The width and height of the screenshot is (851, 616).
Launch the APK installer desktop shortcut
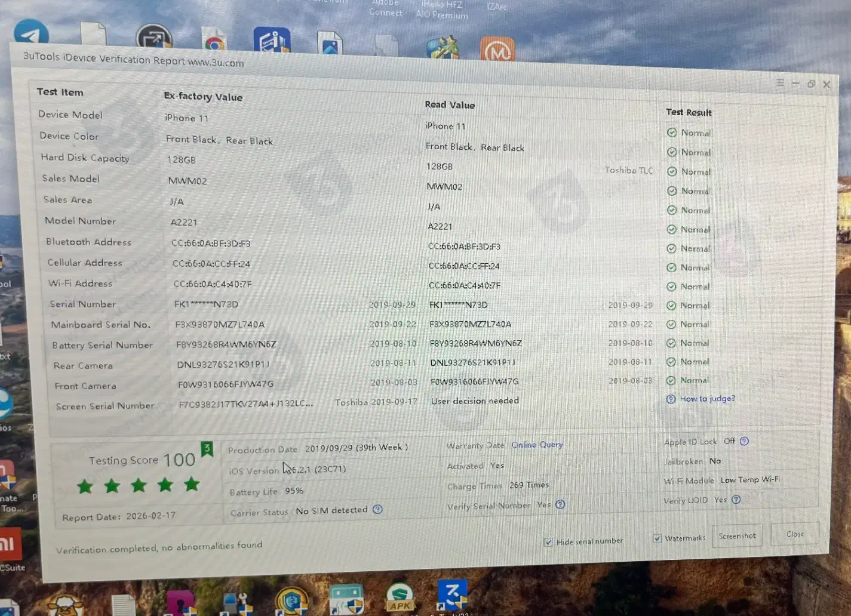click(x=400, y=598)
